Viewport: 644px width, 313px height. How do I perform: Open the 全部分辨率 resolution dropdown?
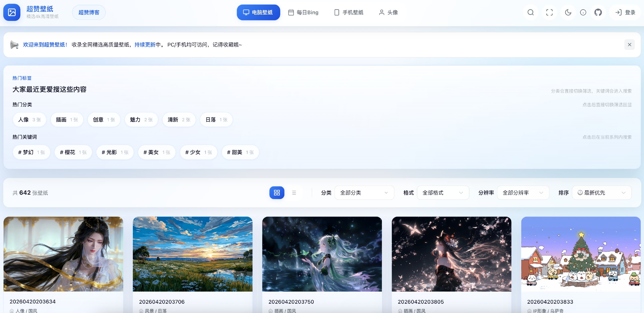[523, 193]
